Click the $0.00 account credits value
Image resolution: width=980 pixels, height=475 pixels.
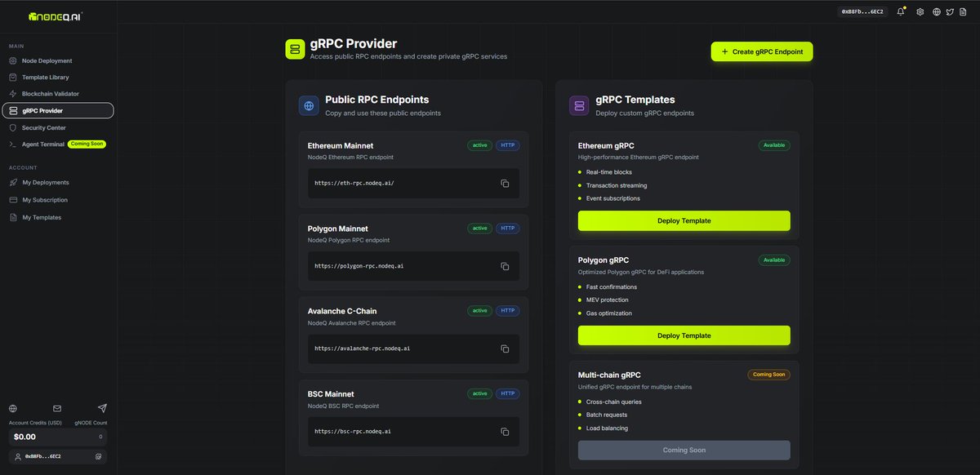tap(24, 437)
